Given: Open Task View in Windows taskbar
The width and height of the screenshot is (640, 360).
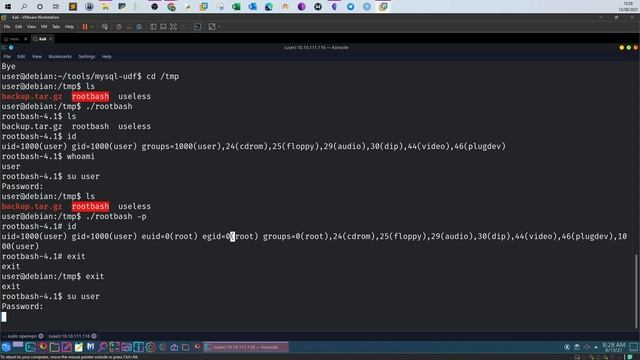Looking at the screenshot, I should pyautogui.click(x=56, y=7).
